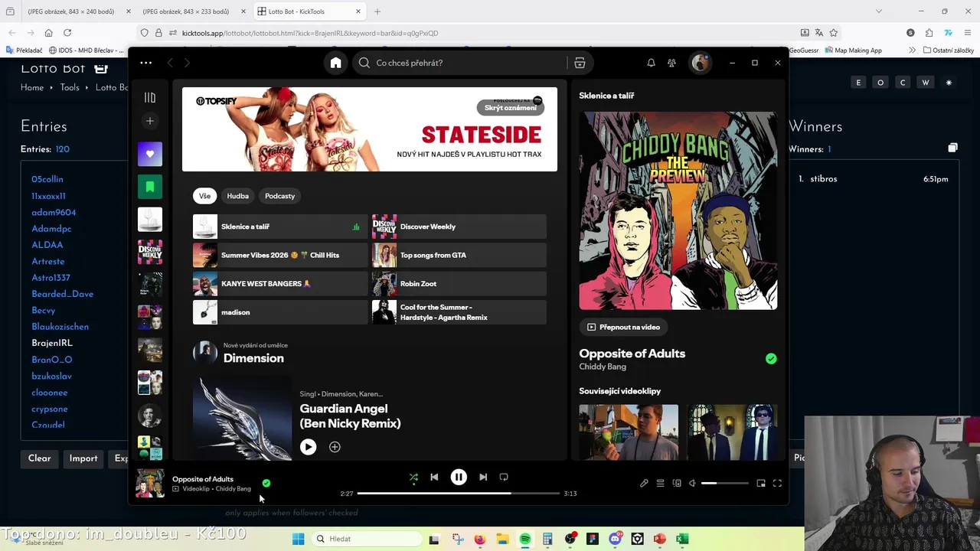The height and width of the screenshot is (551, 980).
Task: Click Přepnout na video button
Action: point(623,327)
